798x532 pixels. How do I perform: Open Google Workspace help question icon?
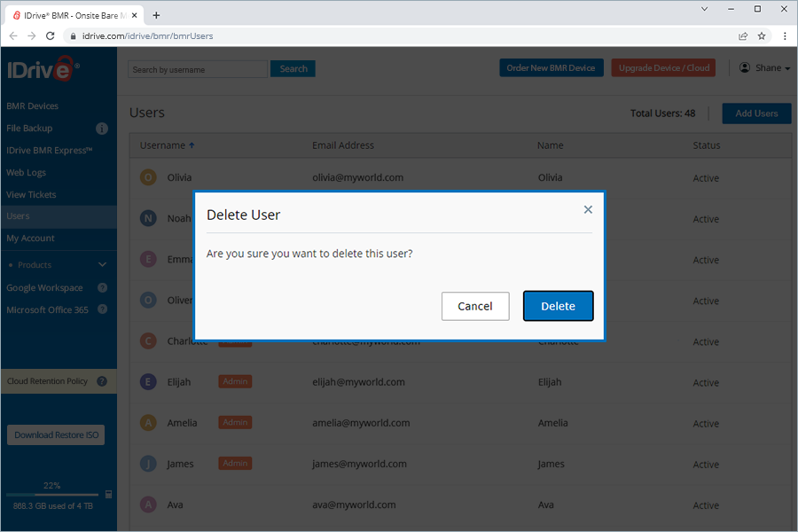click(x=102, y=287)
